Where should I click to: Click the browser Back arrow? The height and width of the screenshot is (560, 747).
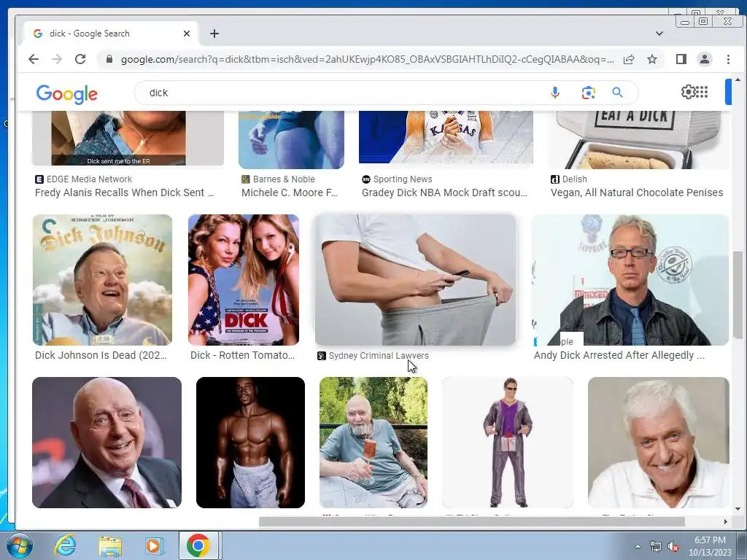(34, 59)
